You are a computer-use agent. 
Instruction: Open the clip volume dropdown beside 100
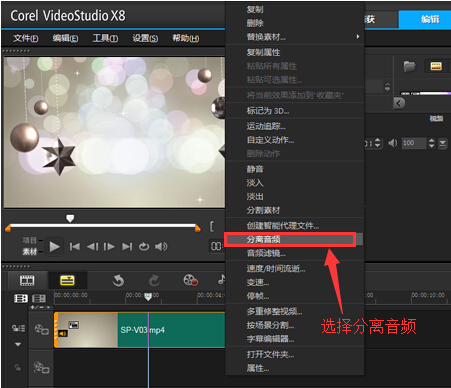442,143
